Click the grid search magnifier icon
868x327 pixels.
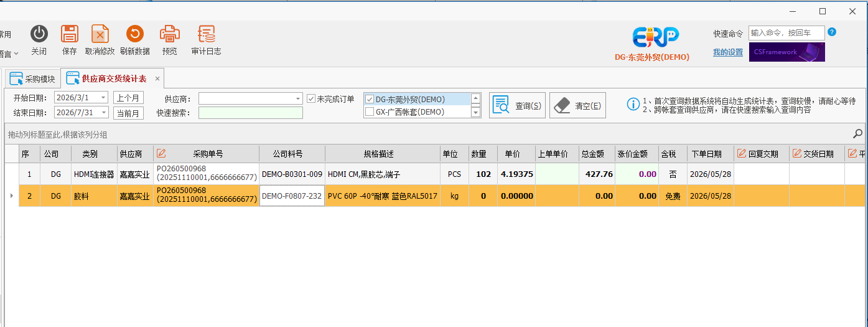858,133
